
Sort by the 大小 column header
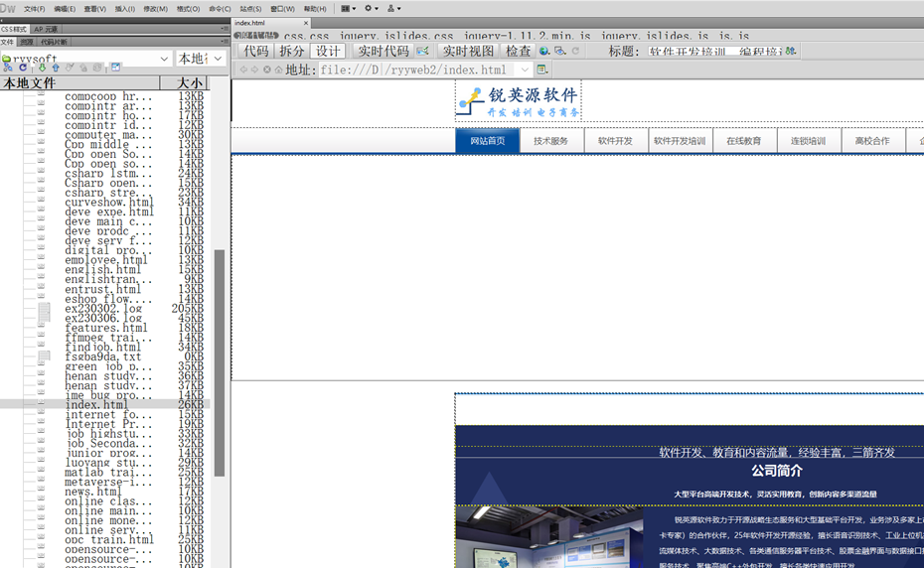click(x=185, y=83)
